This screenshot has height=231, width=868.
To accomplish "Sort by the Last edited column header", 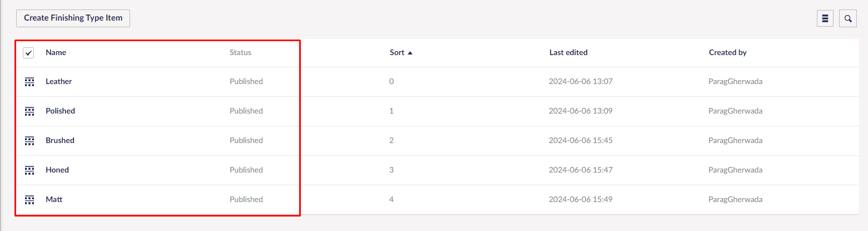I will [x=568, y=52].
